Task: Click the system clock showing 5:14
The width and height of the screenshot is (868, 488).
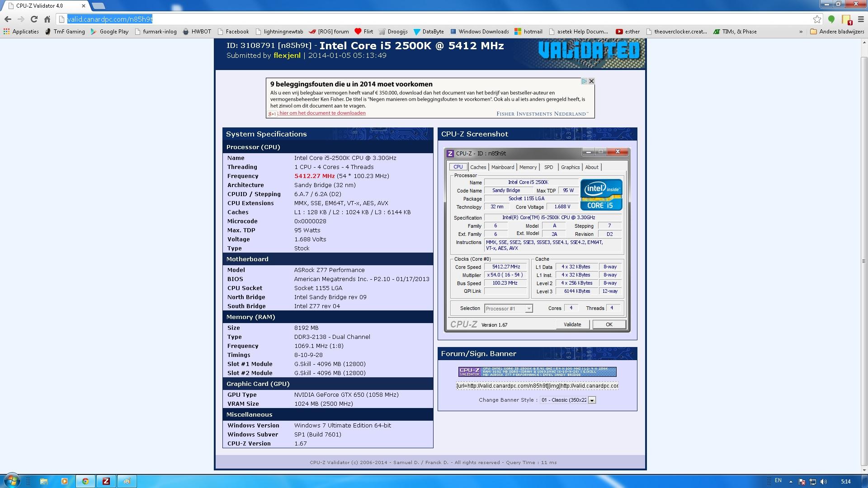Action: click(x=845, y=482)
